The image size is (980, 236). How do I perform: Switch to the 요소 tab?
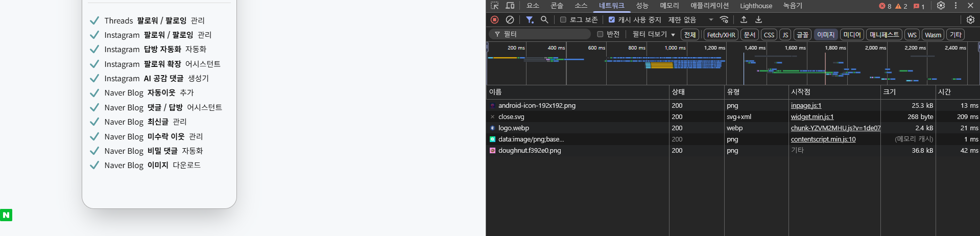(x=533, y=6)
